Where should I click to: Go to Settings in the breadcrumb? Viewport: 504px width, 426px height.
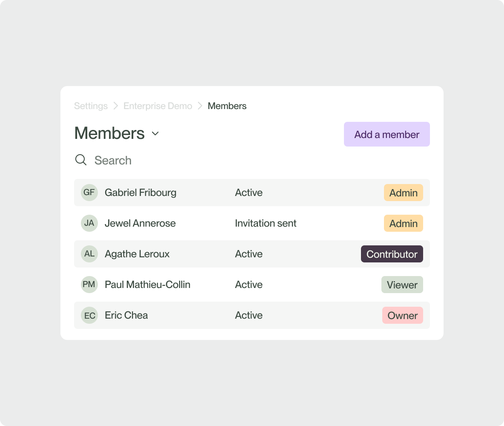pyautogui.click(x=91, y=106)
